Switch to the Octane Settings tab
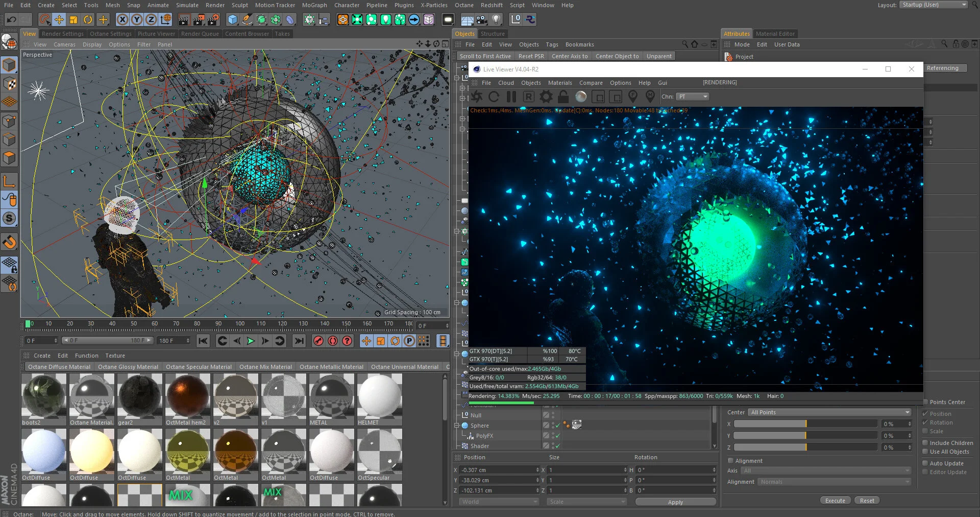 click(110, 34)
